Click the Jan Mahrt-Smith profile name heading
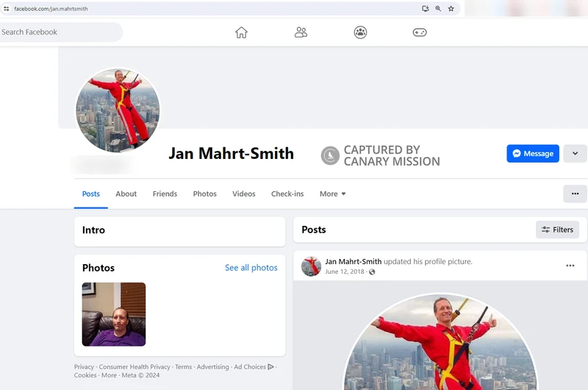The height and width of the screenshot is (390, 588). [231, 154]
